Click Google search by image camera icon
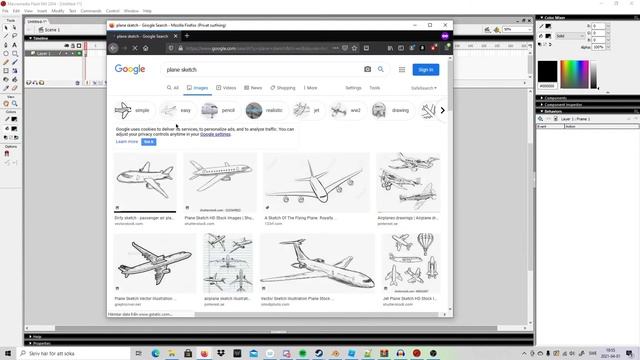640x360 pixels. click(x=367, y=69)
